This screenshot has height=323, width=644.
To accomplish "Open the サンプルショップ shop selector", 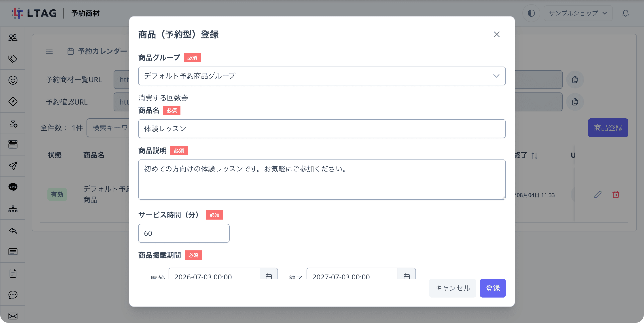I will click(578, 13).
